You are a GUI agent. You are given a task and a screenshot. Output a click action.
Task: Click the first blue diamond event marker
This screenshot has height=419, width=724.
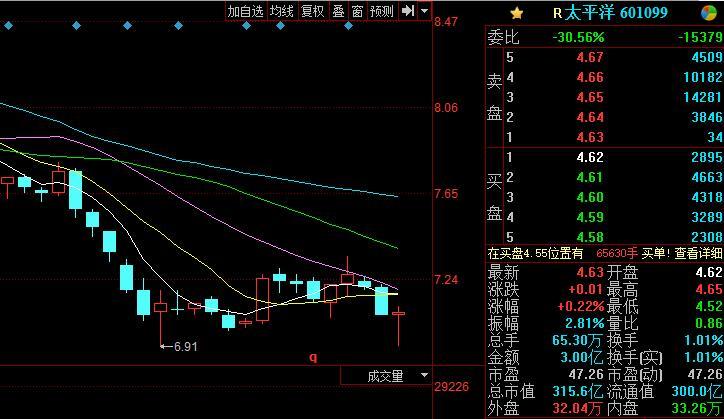(8, 26)
